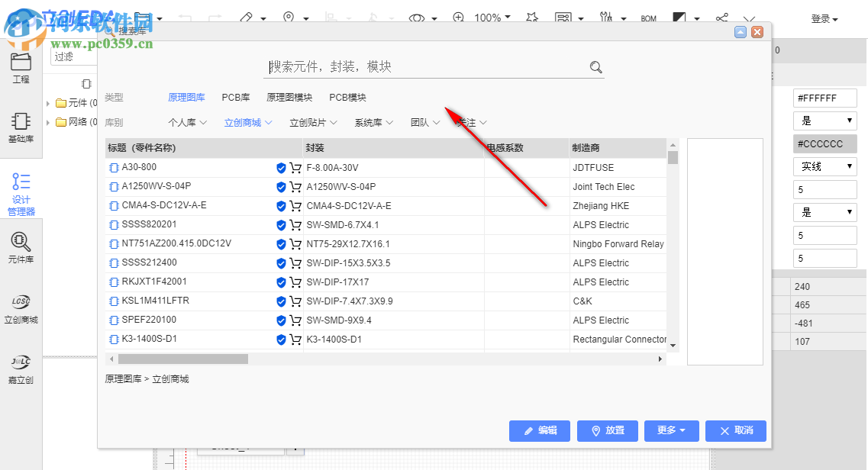Open the 实线 line style dropdown
The height and width of the screenshot is (470, 868).
point(824,166)
